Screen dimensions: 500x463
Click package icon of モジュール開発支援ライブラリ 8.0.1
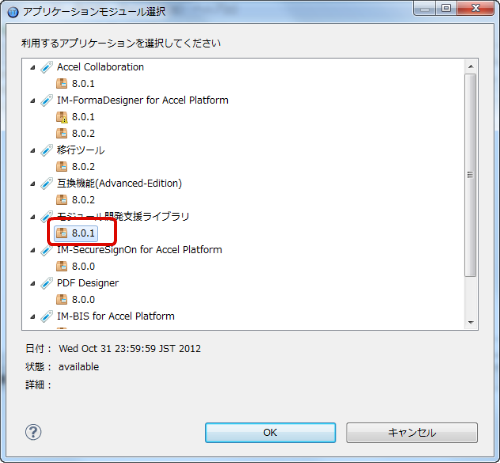click(x=61, y=233)
